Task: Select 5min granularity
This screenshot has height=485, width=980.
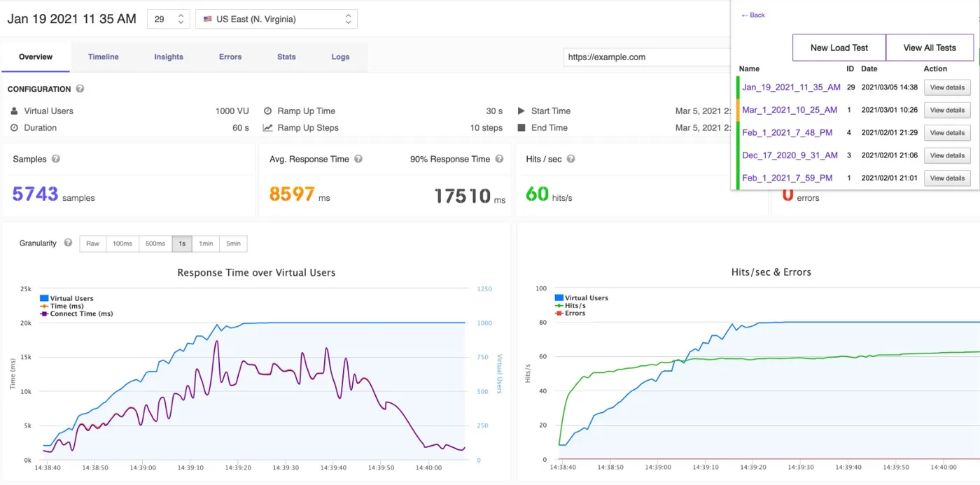Action: point(233,244)
